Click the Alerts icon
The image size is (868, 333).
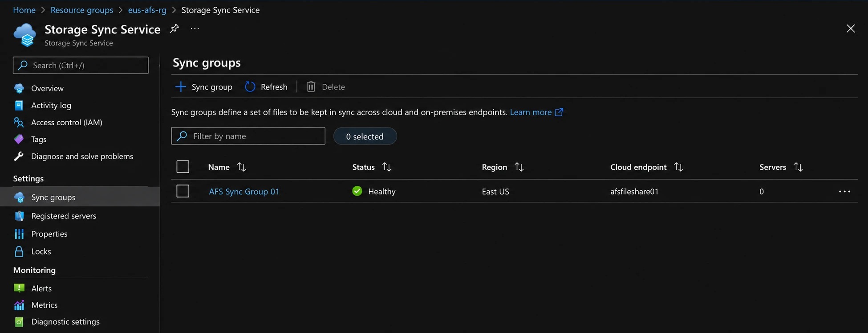point(19,288)
